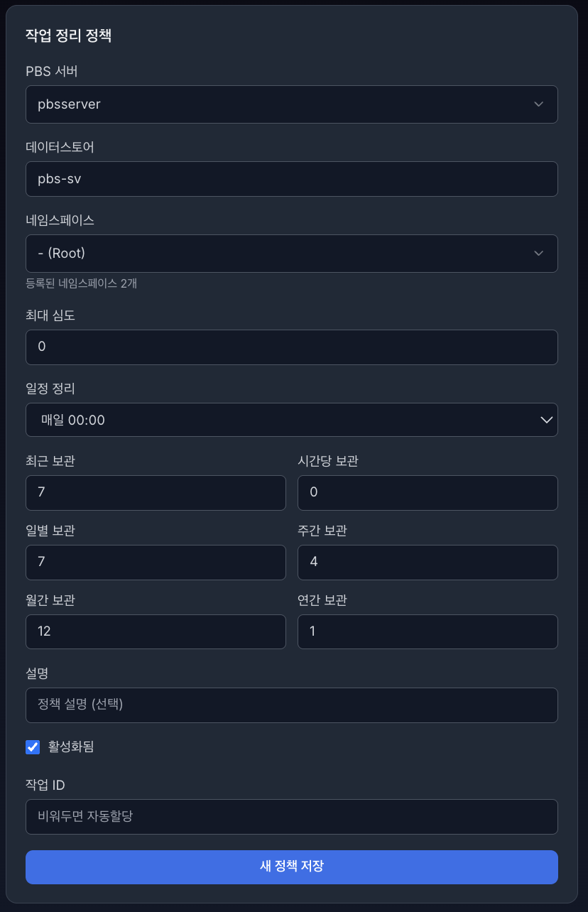Click the chevron on the PBS 서버 field
Screen dimensions: 588x912
pos(538,104)
